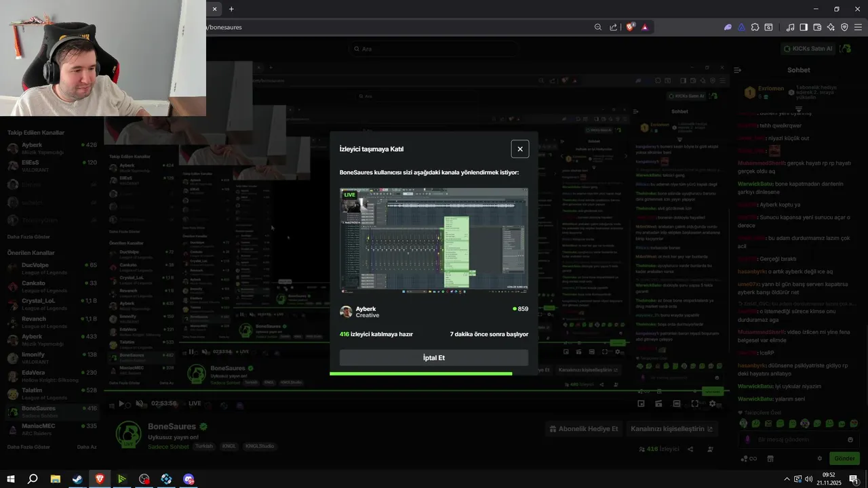Click the Gönder send button
Screen dimensions: 868x488
(844, 458)
